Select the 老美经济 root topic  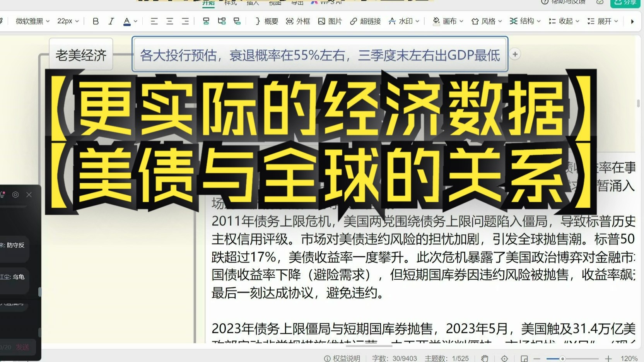(81, 55)
